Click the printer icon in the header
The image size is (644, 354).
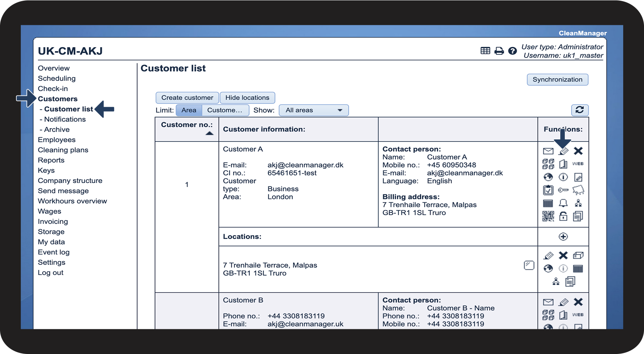click(x=499, y=51)
